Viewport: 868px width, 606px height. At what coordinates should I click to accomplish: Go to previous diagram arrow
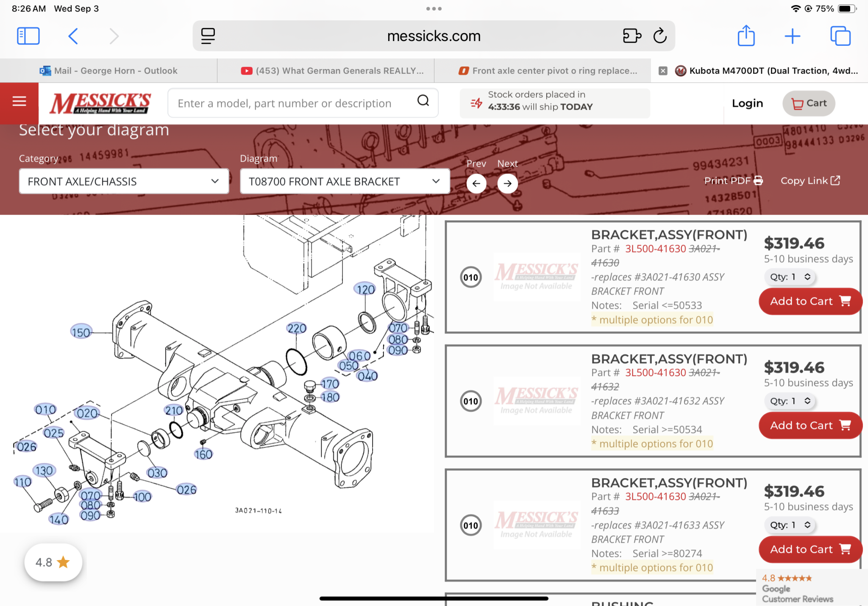coord(476,183)
